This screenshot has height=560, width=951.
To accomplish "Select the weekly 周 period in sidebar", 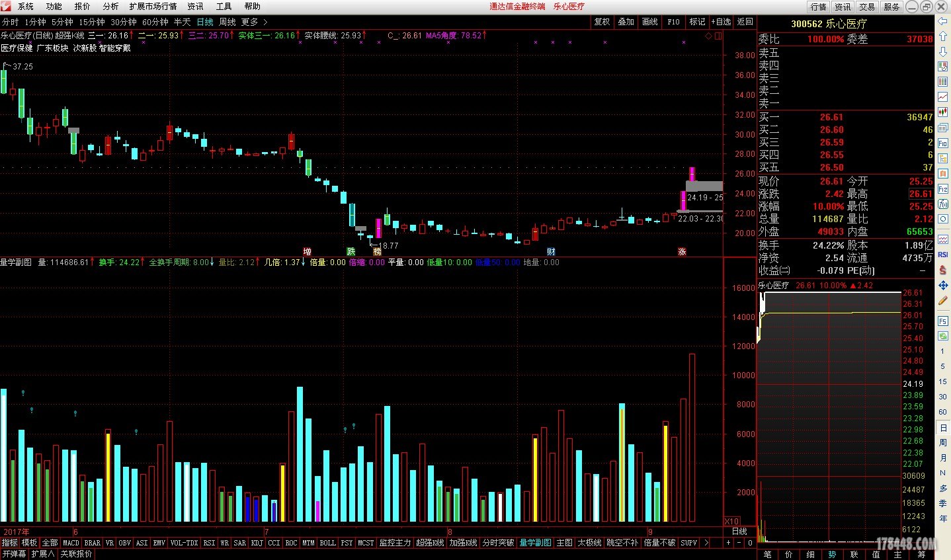I will click(942, 443).
